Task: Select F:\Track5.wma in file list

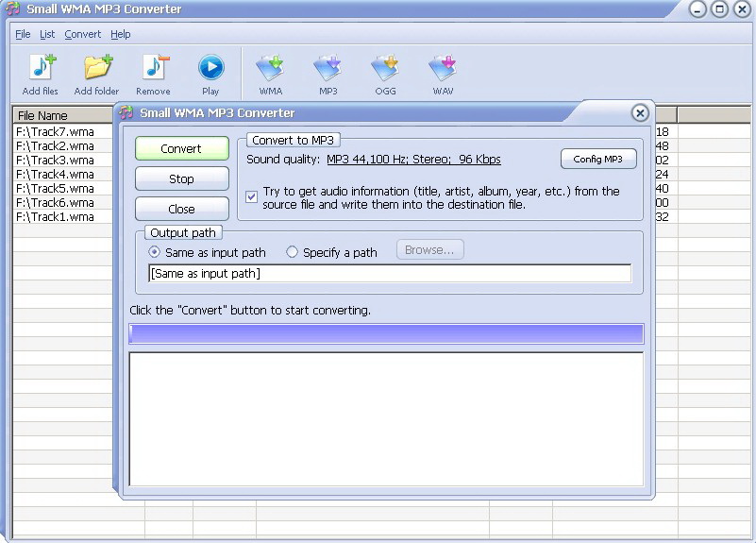Action: [55, 189]
